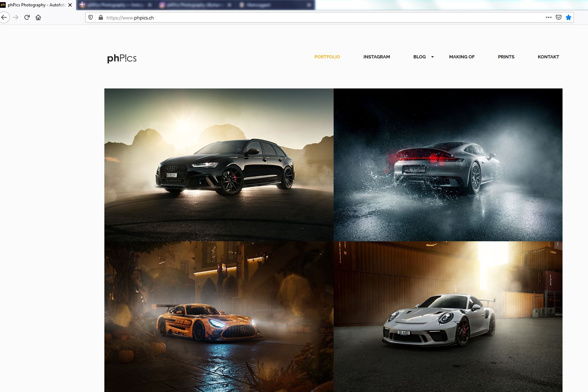Show site security padlock information
588x392 pixels.
click(100, 17)
